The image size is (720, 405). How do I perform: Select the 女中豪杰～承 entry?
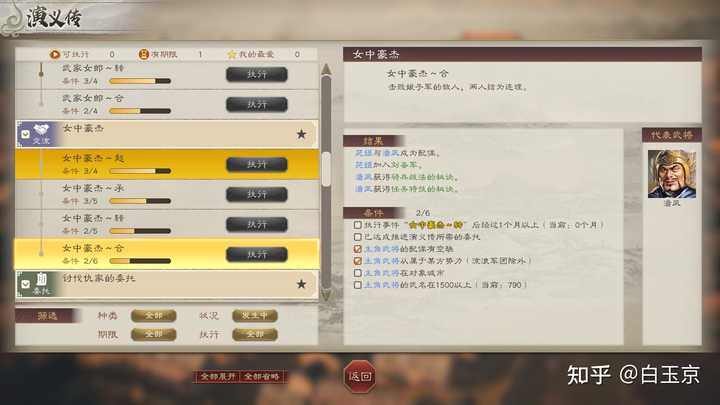168,195
